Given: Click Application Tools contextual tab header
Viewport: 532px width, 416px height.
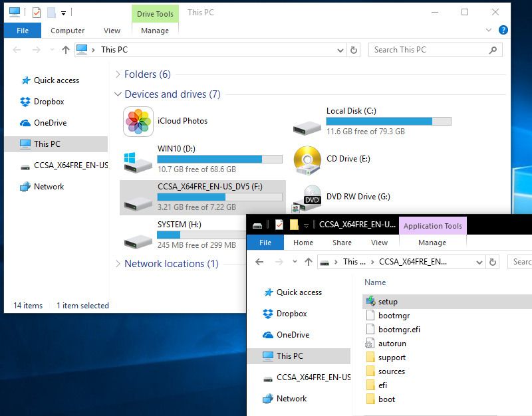Looking at the screenshot, I should [433, 226].
